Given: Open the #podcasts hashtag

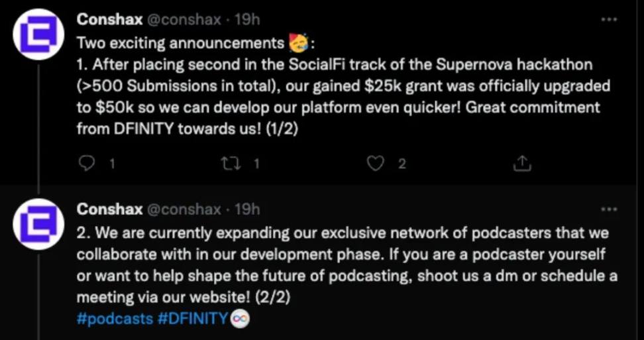Looking at the screenshot, I should click(115, 318).
